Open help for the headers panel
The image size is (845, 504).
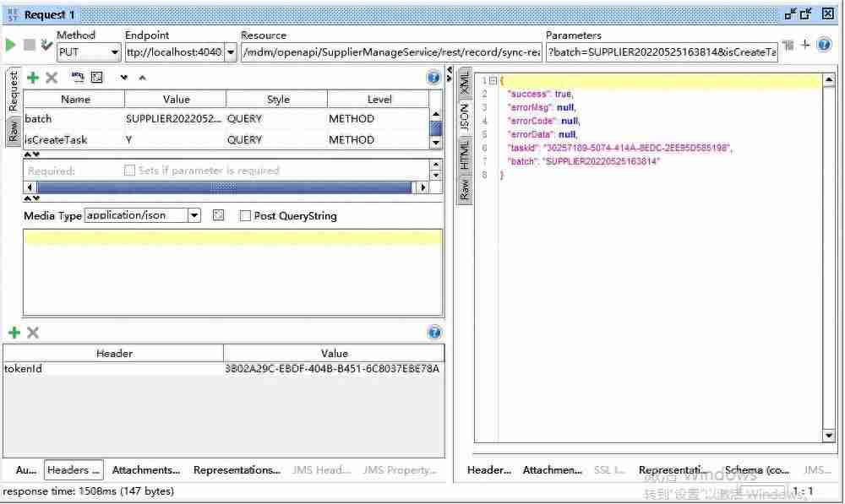(434, 333)
